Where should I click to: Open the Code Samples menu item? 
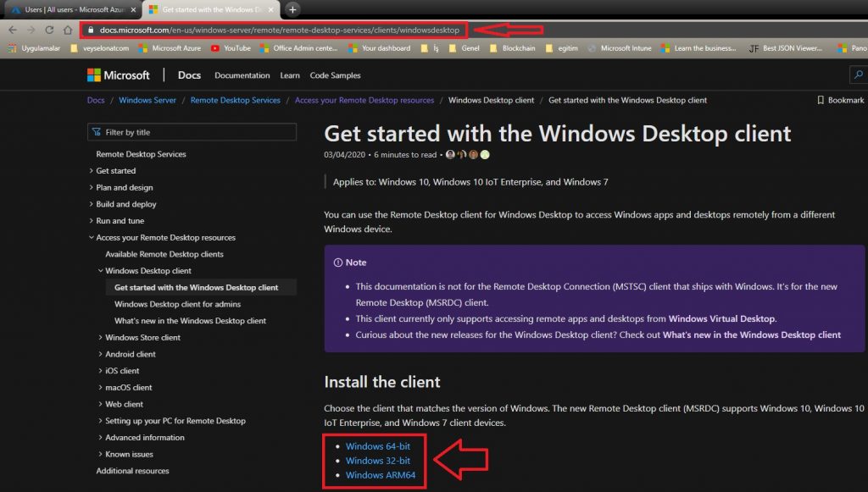tap(335, 75)
